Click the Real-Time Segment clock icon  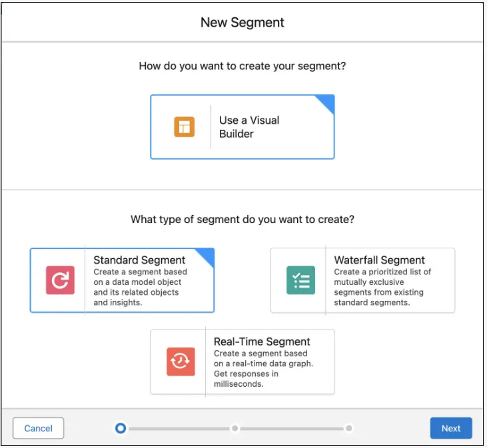point(181,361)
